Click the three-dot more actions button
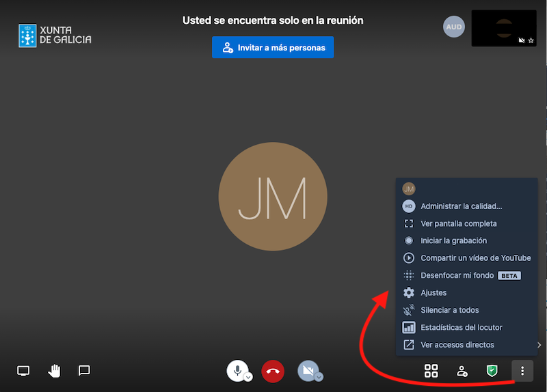547x392 pixels. [522, 371]
